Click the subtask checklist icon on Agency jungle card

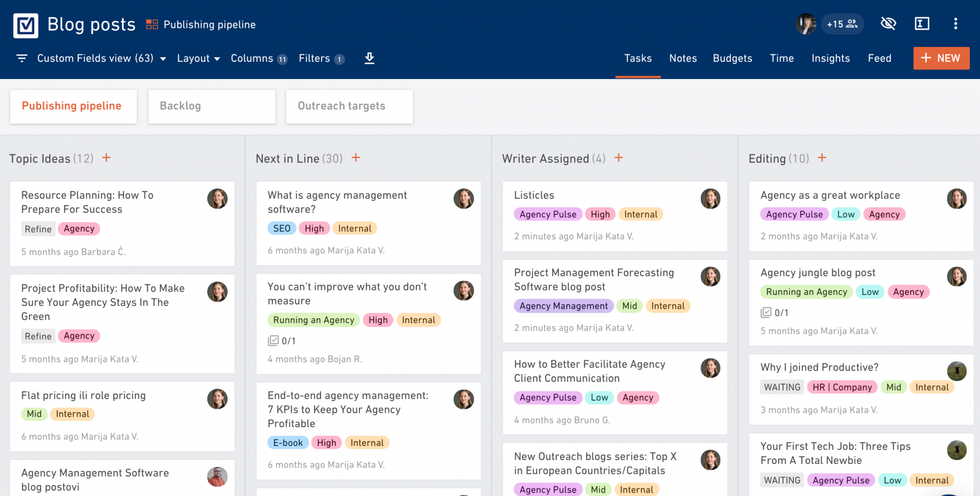tap(766, 313)
